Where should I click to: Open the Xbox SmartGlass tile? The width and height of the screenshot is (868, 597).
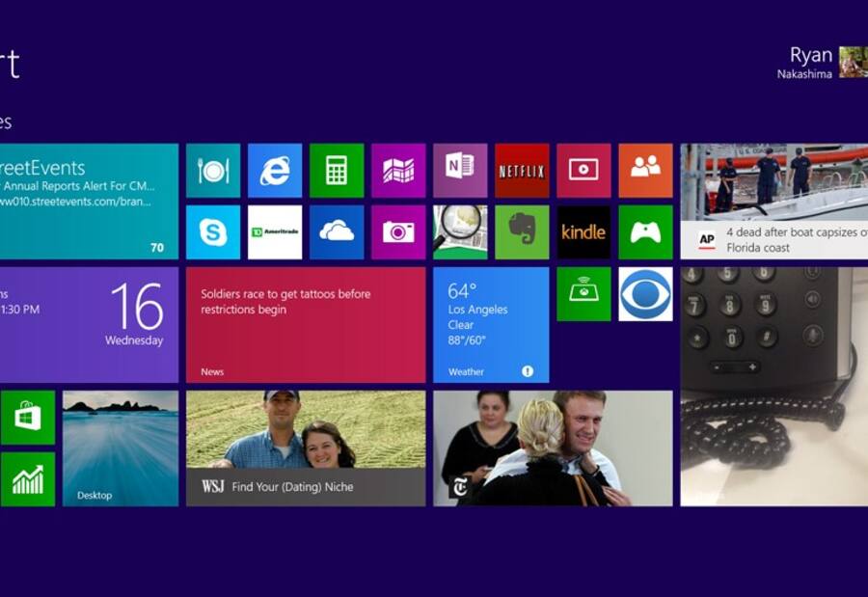[583, 294]
